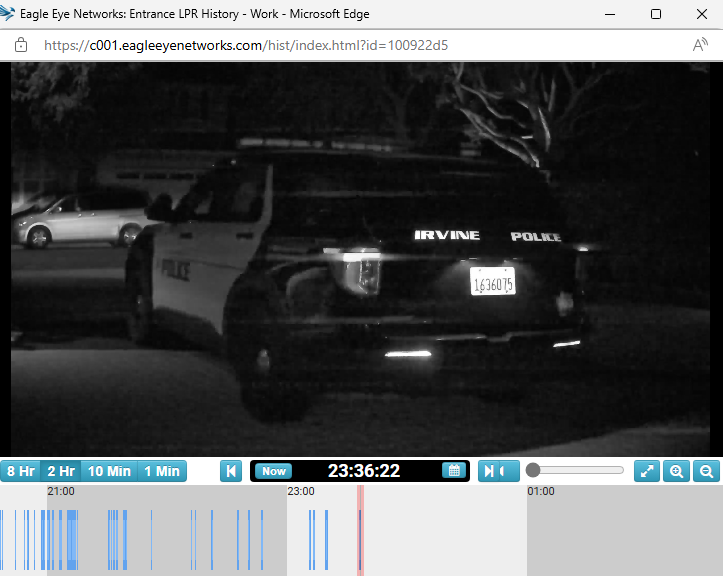723x577 pixels.
Task: Expand video with the fullscreen arrows icon
Action: (x=647, y=471)
